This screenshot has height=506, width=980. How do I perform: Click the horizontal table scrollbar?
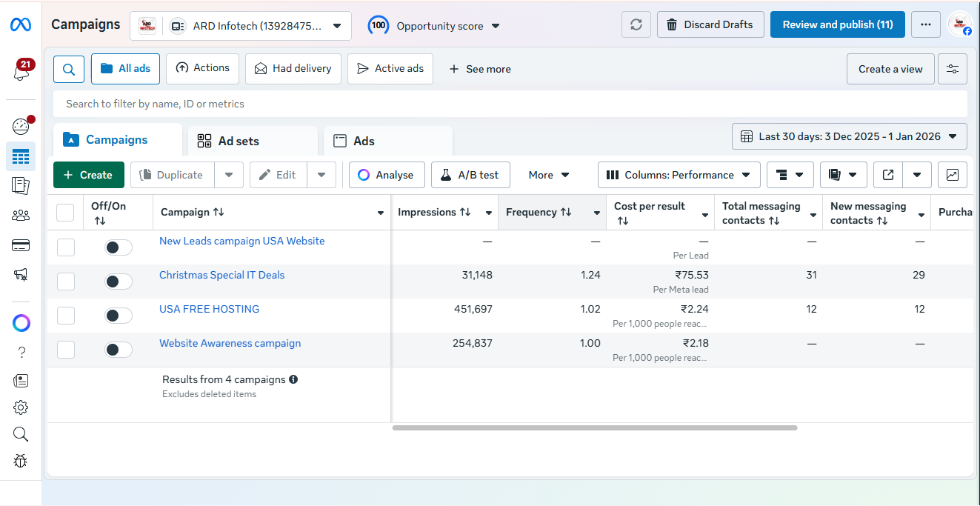tap(594, 427)
